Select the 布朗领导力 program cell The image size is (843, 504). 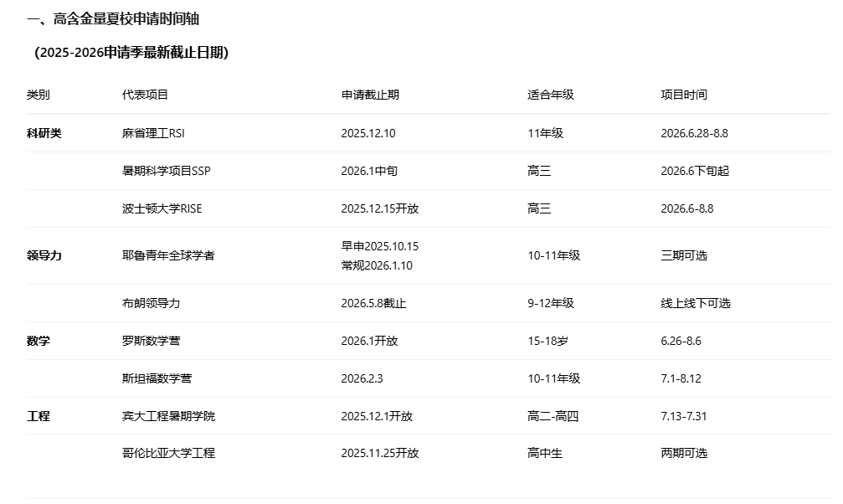coord(151,303)
